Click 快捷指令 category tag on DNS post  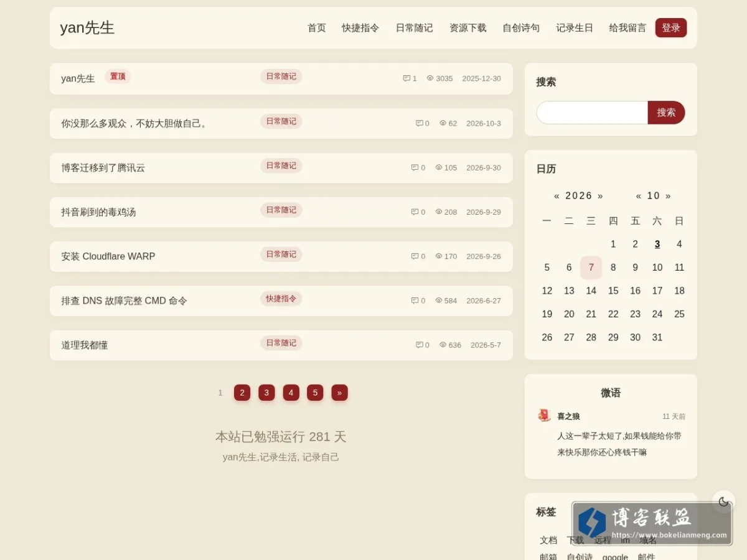(281, 299)
